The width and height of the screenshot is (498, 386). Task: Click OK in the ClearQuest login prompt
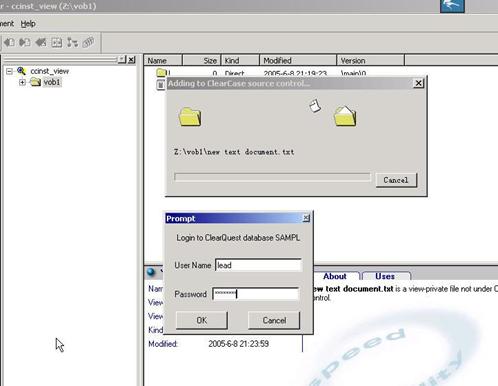[202, 320]
